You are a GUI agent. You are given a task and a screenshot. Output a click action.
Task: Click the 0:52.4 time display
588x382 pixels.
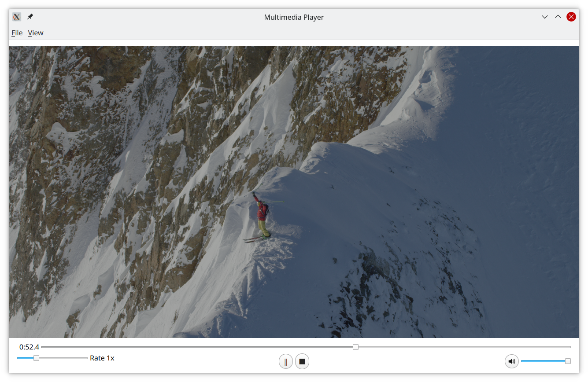pos(29,347)
